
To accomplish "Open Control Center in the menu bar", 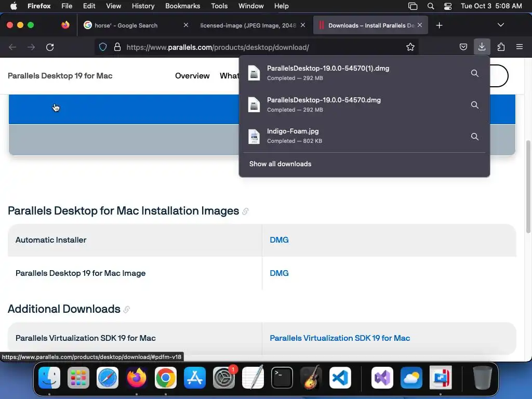I will (x=448, y=6).
